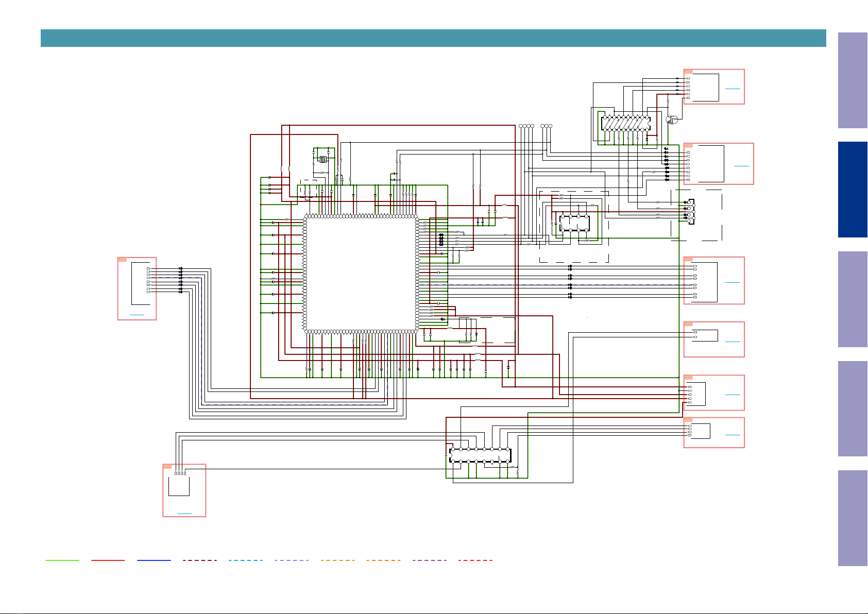Click the solid red legend line
The height and width of the screenshot is (614, 868).
click(108, 560)
